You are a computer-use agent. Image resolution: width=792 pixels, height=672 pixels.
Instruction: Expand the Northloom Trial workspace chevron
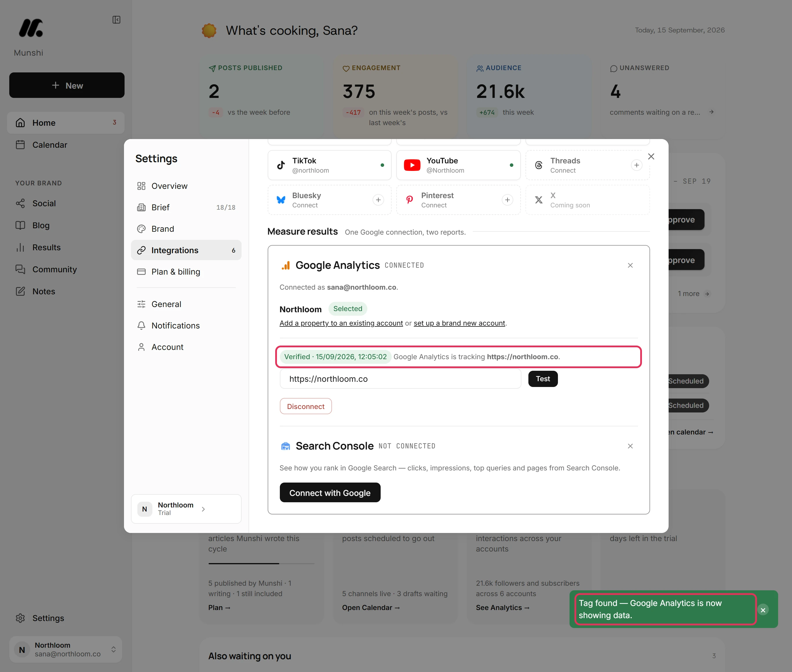[x=203, y=509]
